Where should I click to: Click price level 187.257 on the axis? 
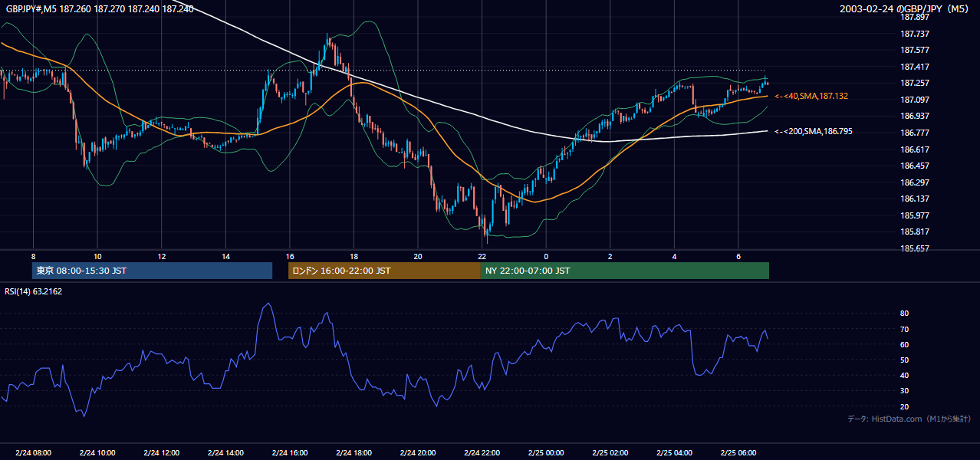[x=914, y=83]
